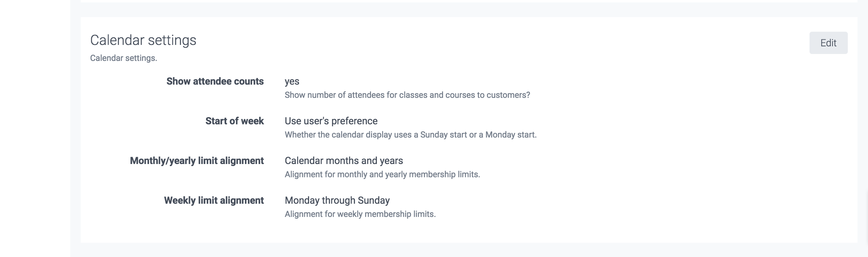Viewport: 868px width, 257px height.
Task: Select the Show attendee counts label
Action: (x=215, y=81)
